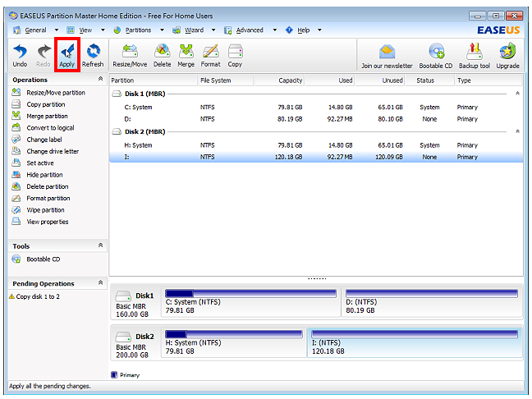Refresh the disk list

(93, 56)
